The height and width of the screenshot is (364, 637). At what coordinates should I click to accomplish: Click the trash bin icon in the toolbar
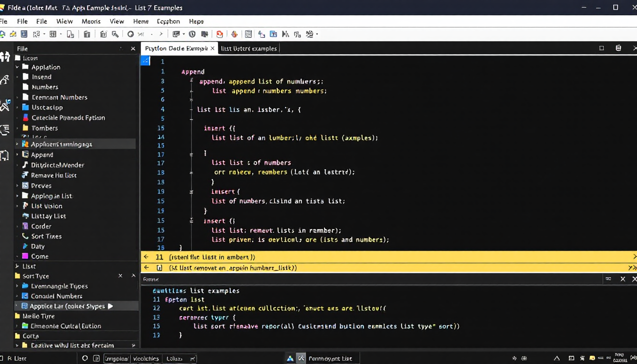coord(87,34)
